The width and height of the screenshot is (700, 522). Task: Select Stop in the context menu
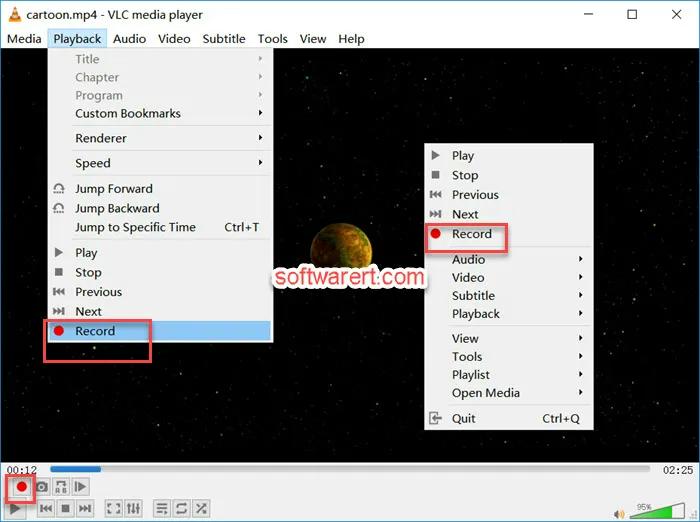click(x=509, y=175)
